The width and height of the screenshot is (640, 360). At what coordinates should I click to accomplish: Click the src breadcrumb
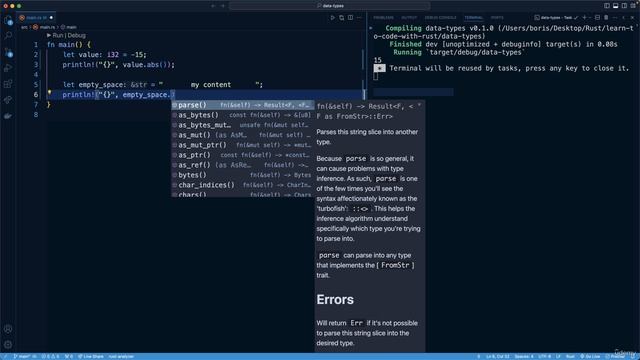pos(24,27)
